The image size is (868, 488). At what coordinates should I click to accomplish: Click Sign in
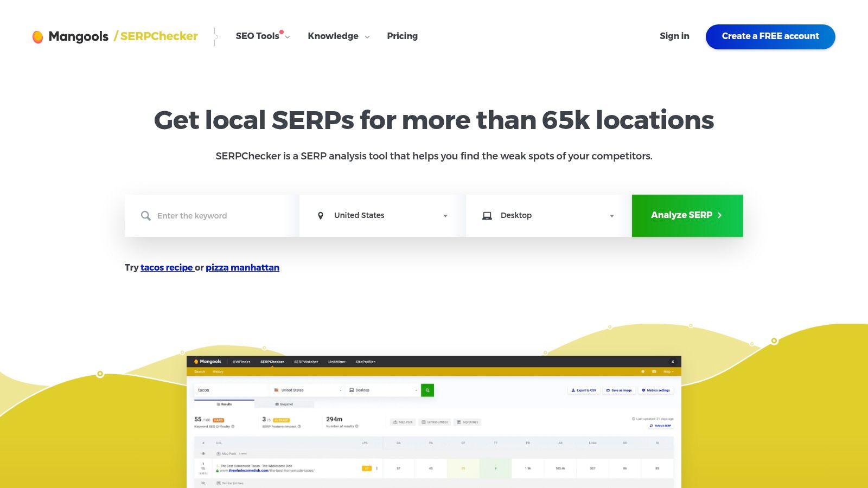coord(674,36)
